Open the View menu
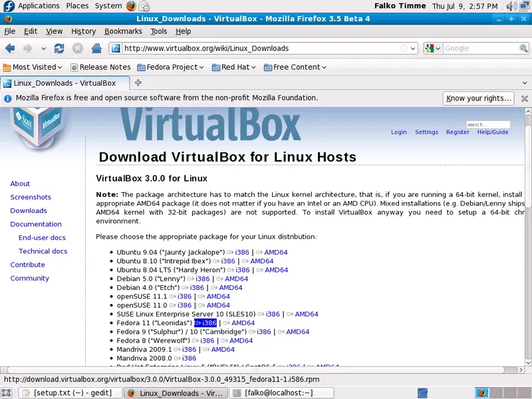 55,31
